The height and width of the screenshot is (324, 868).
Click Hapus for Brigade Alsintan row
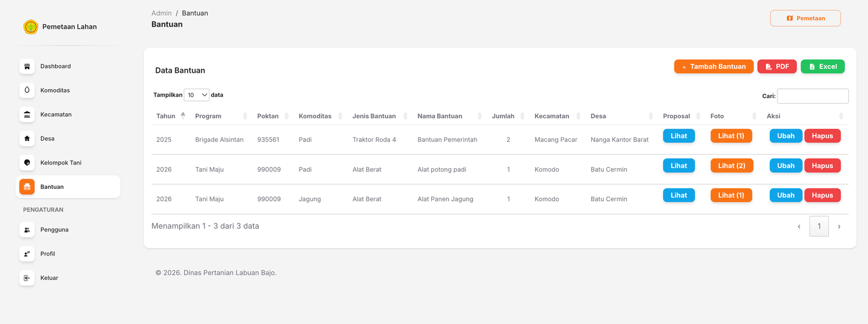(822, 136)
